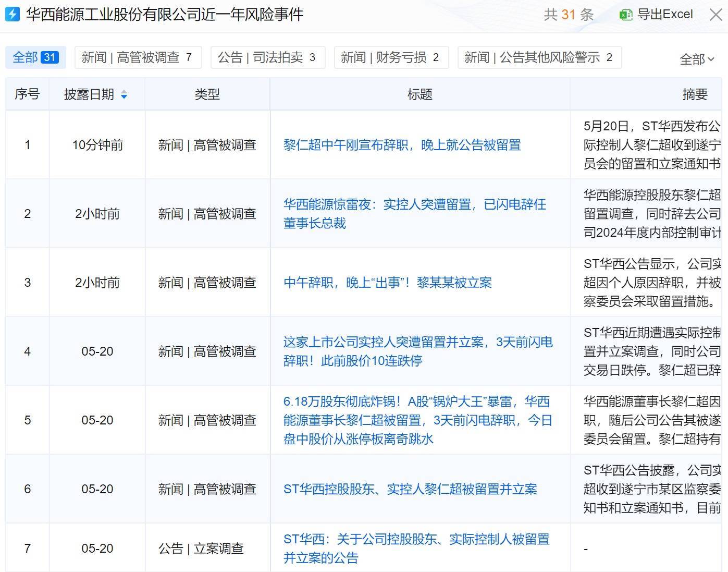Open article 黎仁超中午刚宣布辞职
This screenshot has width=728, height=572.
pyautogui.click(x=402, y=145)
